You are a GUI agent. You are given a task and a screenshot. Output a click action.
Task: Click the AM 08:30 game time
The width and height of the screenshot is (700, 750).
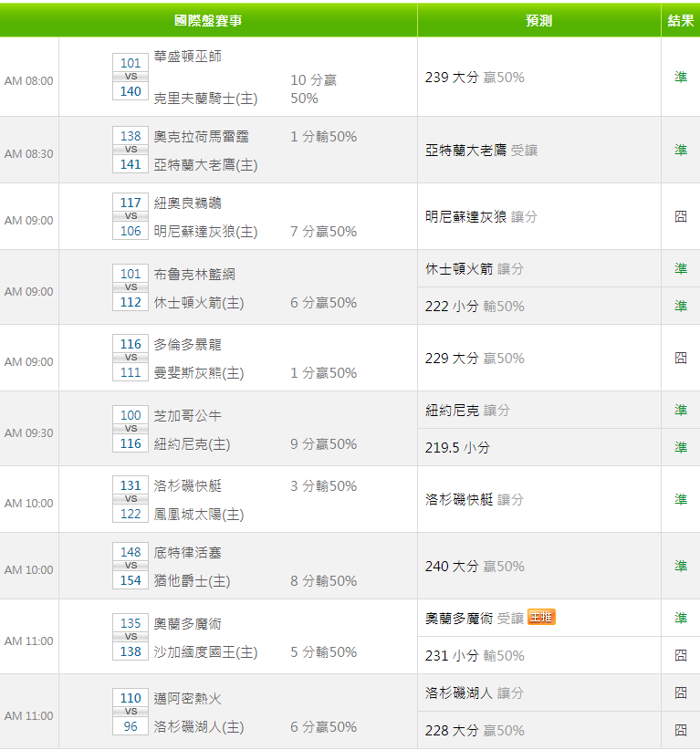click(28, 154)
